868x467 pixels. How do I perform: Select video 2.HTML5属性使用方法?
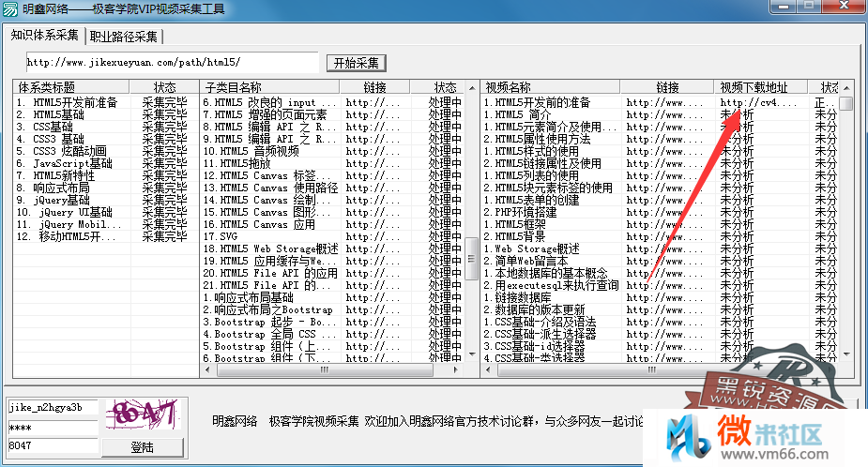coord(537,139)
